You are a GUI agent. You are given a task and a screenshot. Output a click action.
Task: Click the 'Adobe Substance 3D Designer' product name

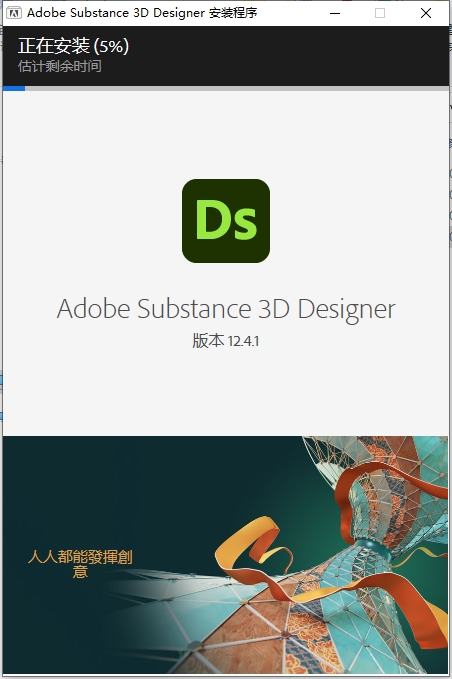226,309
